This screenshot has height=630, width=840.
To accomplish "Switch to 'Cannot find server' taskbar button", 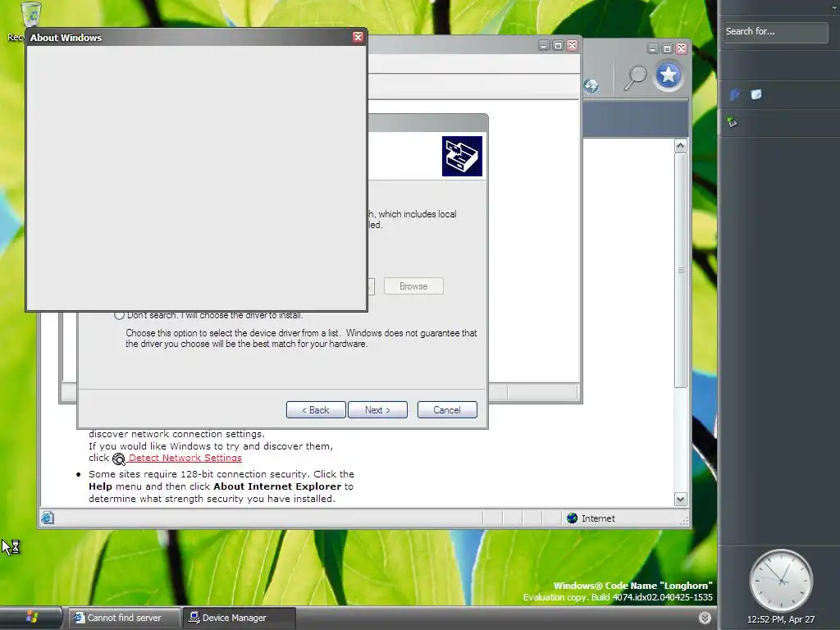I will [x=125, y=618].
